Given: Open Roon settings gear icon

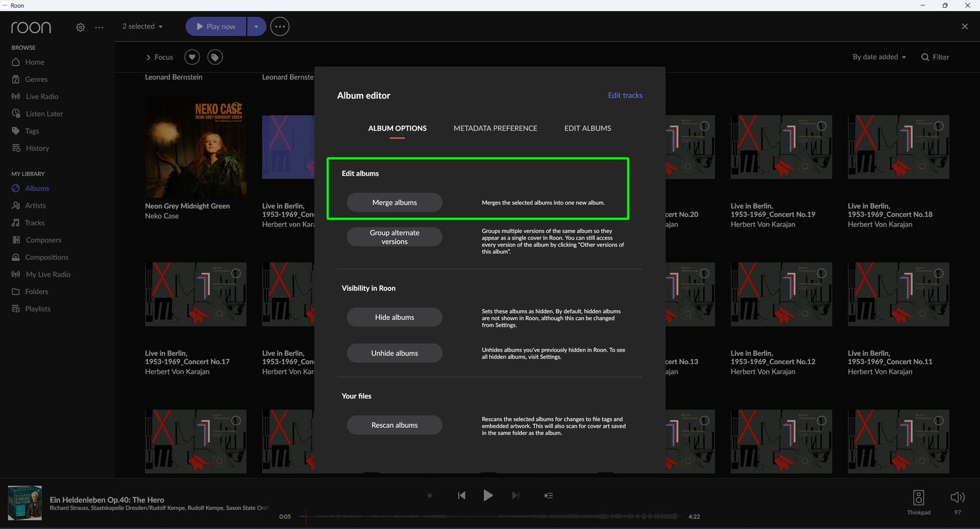Looking at the screenshot, I should (x=80, y=27).
